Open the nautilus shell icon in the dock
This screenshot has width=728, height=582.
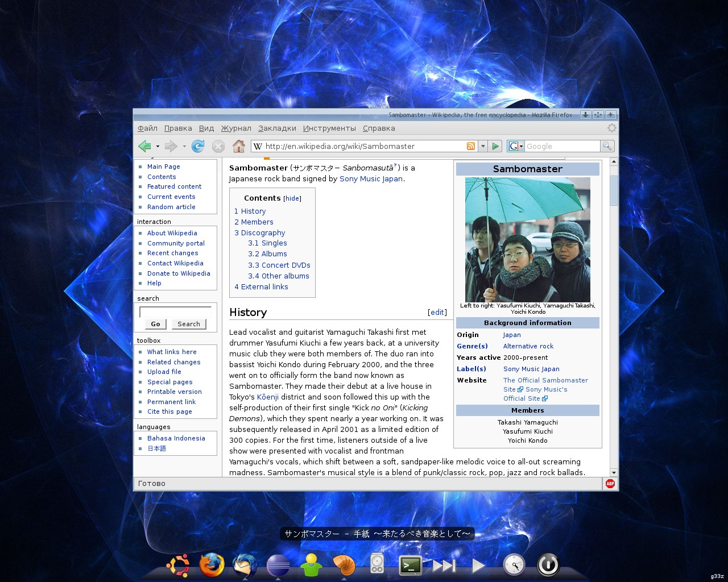(344, 565)
